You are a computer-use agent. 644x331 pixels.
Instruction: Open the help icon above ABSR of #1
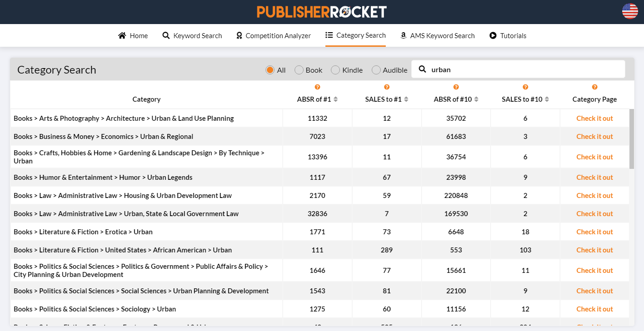tap(317, 87)
